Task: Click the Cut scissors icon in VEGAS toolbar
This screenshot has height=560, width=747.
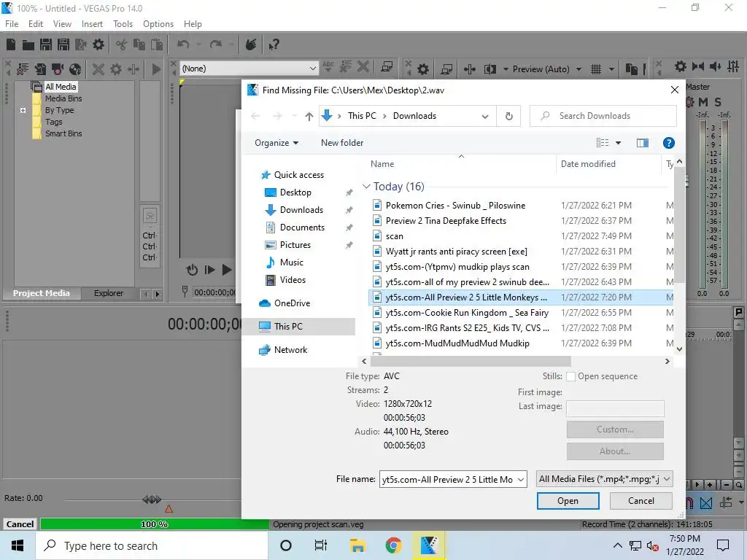Action: [x=122, y=44]
